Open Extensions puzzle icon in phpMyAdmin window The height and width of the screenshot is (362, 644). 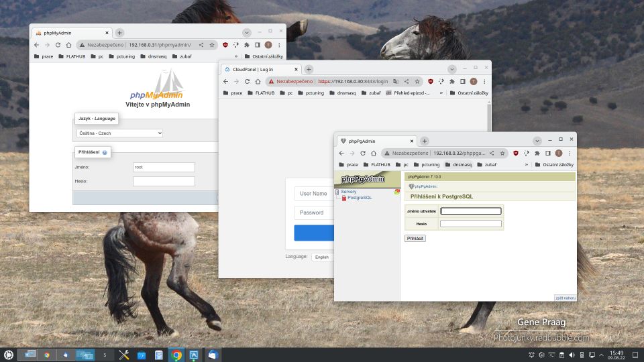point(246,45)
